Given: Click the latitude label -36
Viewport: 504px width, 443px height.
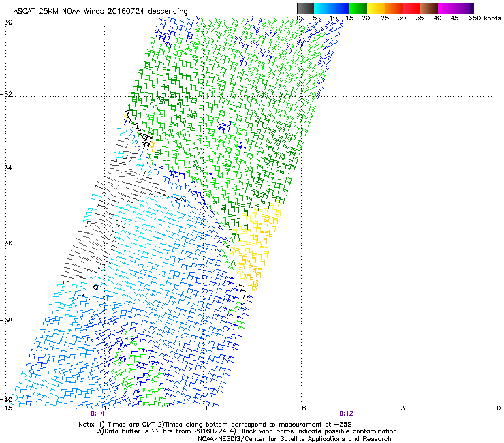Looking at the screenshot, I should click(6, 243).
